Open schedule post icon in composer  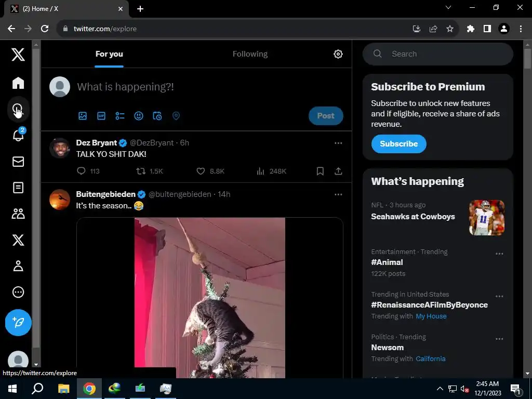pyautogui.click(x=157, y=116)
